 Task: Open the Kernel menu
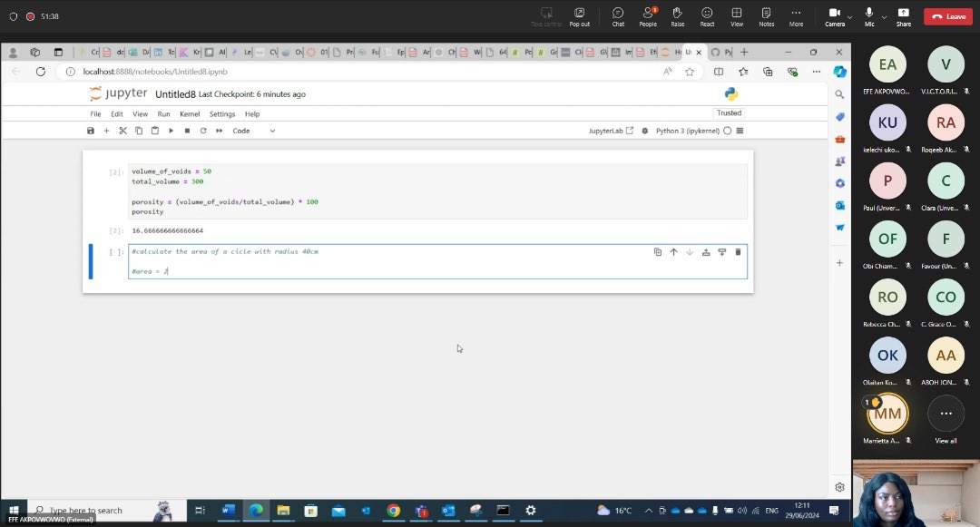tap(190, 114)
